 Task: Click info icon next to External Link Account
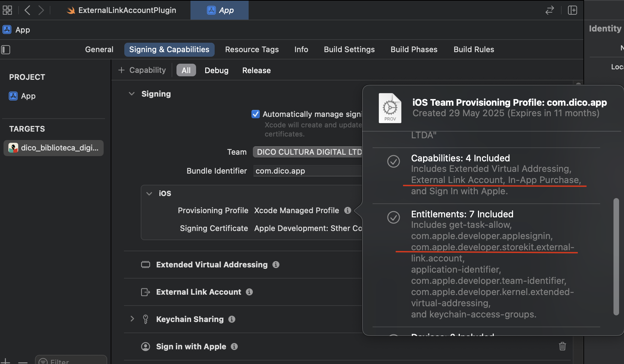click(249, 292)
